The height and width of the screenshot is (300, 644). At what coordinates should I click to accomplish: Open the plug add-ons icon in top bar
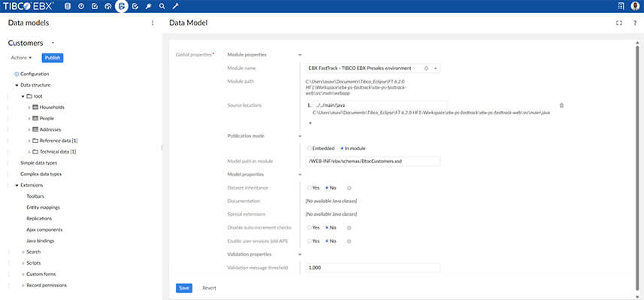[x=148, y=6]
